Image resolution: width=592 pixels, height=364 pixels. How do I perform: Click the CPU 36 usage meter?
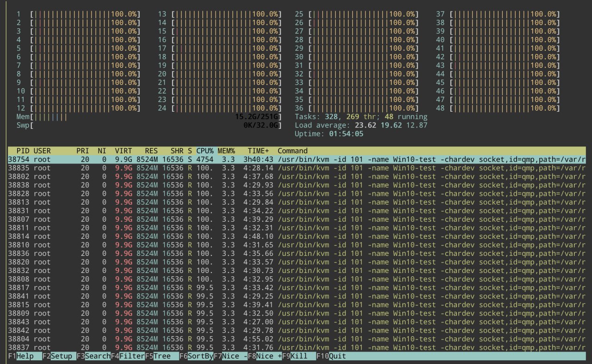[356, 108]
